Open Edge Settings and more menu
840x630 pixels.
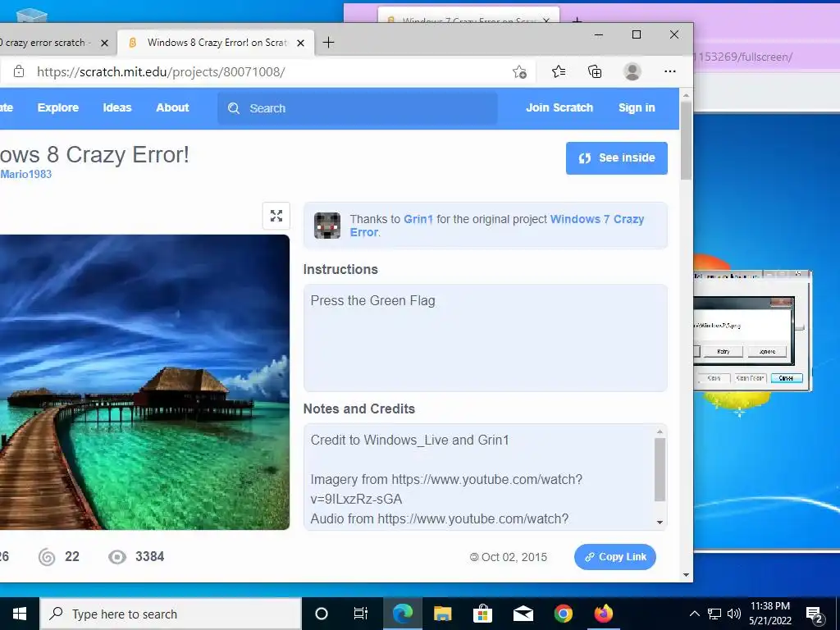click(x=669, y=71)
